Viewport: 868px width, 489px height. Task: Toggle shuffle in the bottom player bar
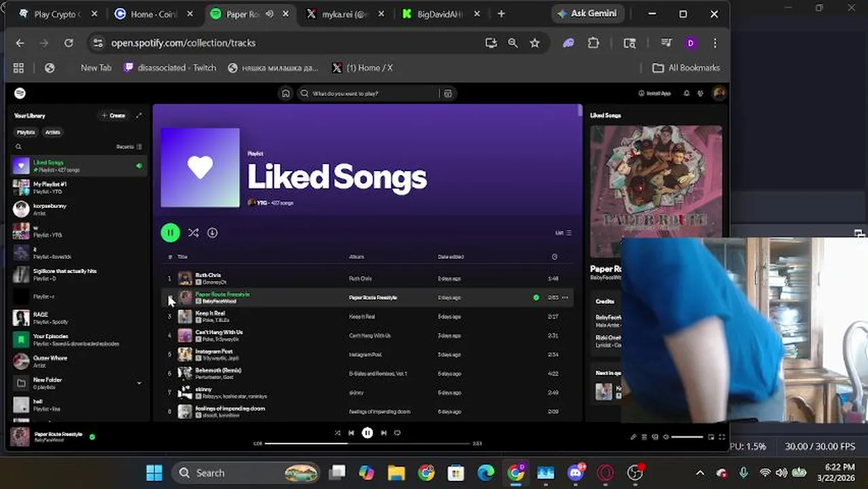coord(338,433)
